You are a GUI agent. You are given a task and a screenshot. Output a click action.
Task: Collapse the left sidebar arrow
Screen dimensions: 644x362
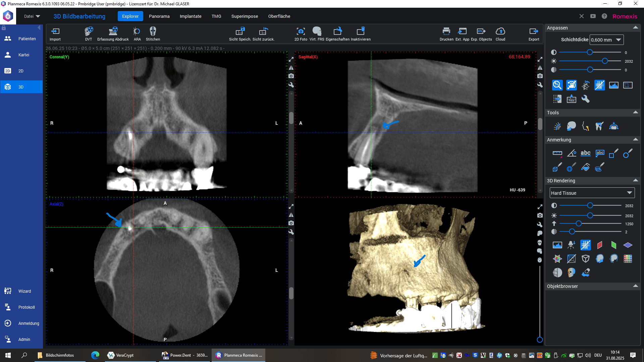pyautogui.click(x=39, y=27)
